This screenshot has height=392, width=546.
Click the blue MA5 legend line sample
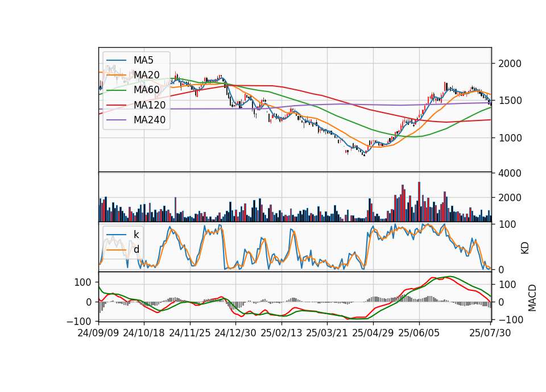click(x=116, y=60)
